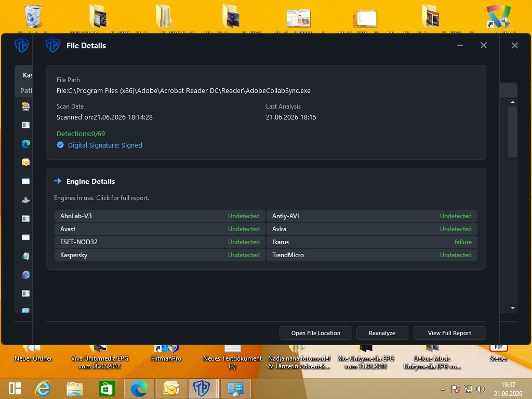
Task: Select the Deluxe Music Unitymedia EPG folder
Action: point(432,358)
